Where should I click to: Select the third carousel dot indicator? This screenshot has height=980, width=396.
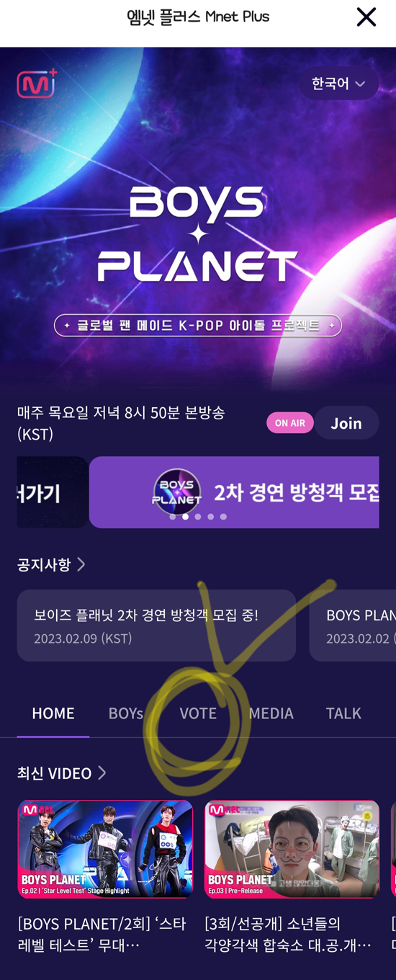tap(198, 517)
